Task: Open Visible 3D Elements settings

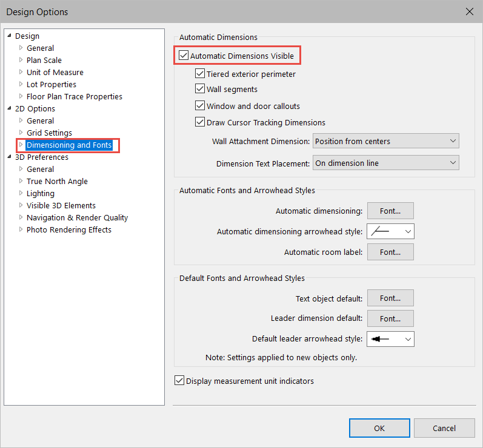Action: 61,205
